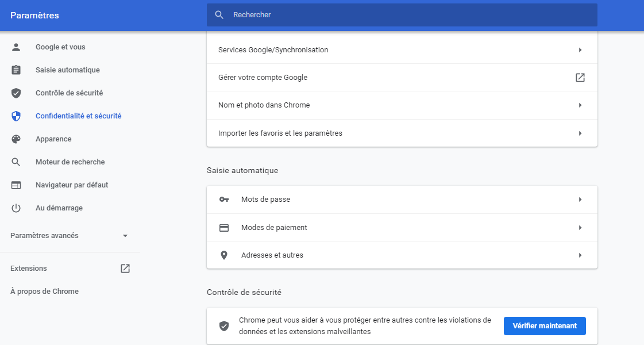
Task: Click the credit card icon for Modes de paiement
Action: click(224, 228)
